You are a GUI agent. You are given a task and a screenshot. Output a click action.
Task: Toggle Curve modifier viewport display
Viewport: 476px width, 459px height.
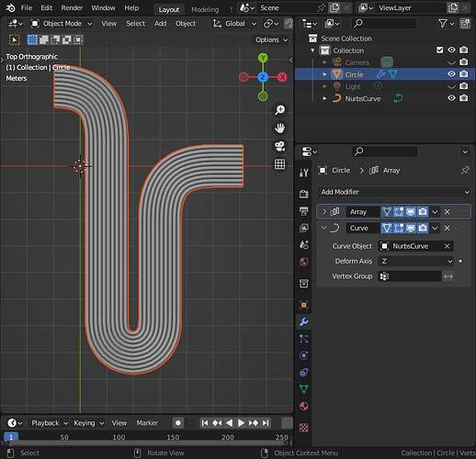pos(411,228)
